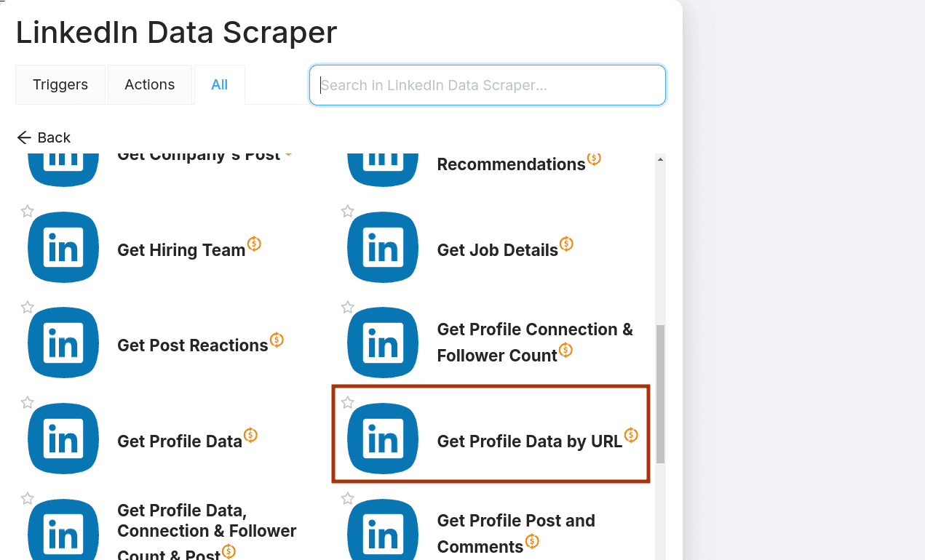This screenshot has width=925, height=560.
Task: Favorite Get Profile Data by URL with its star
Action: pos(348,403)
